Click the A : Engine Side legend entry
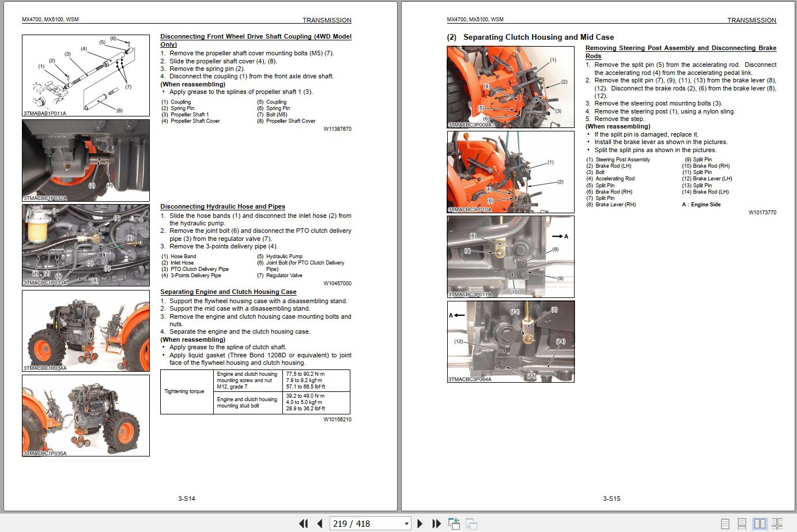 [701, 205]
